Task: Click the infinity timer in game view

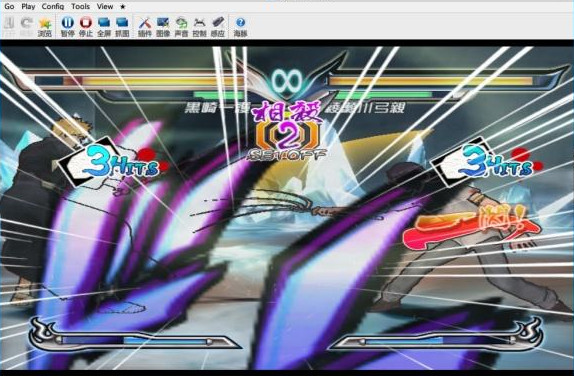Action: (x=287, y=80)
